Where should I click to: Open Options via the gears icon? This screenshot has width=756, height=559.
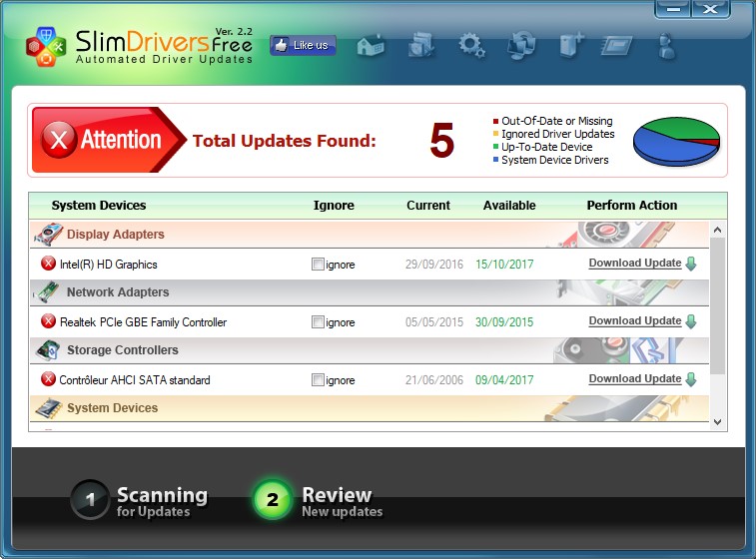[x=471, y=45]
